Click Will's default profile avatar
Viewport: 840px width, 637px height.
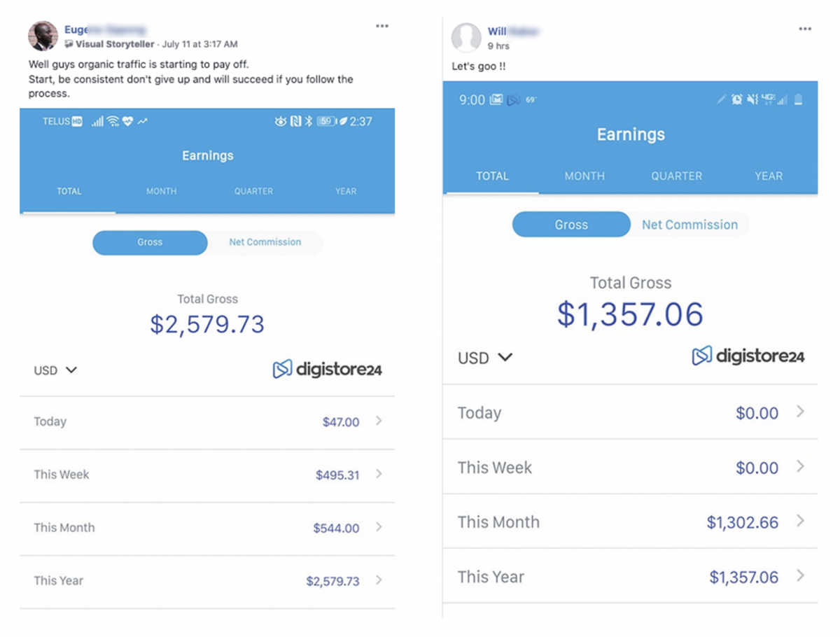[466, 38]
